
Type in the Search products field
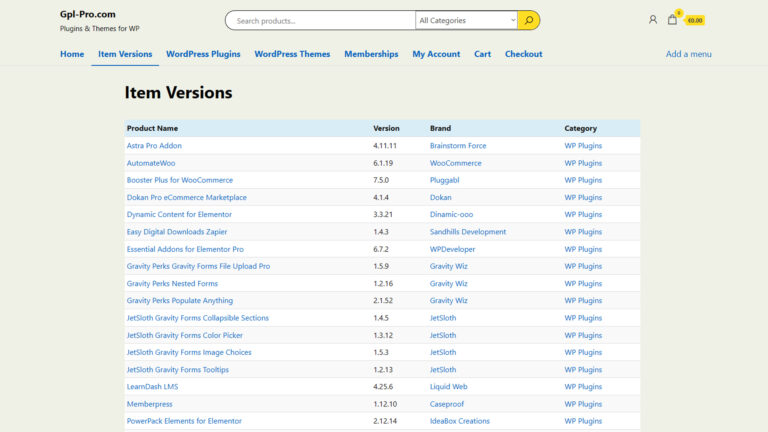(x=320, y=20)
